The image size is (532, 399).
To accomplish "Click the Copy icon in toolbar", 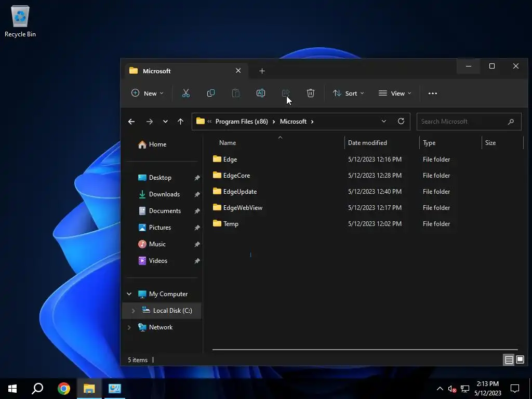I will [x=211, y=93].
